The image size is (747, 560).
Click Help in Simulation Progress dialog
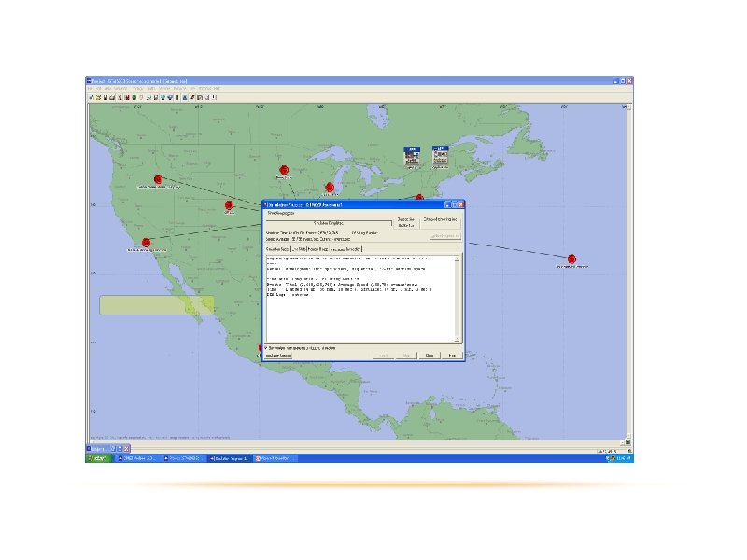[x=452, y=356]
